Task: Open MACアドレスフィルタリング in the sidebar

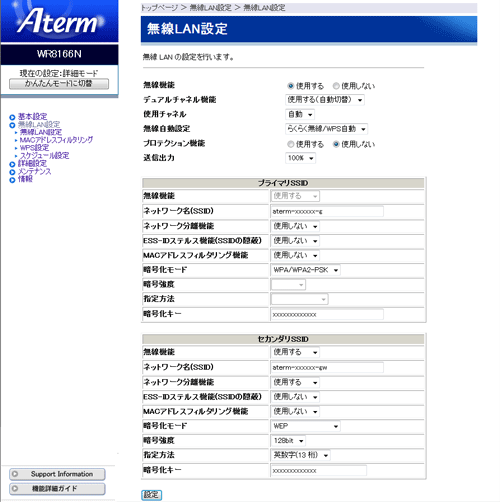Action: click(x=56, y=140)
